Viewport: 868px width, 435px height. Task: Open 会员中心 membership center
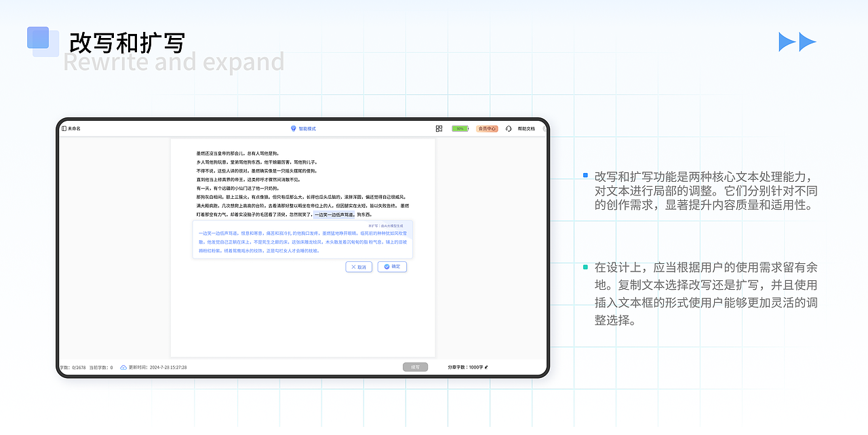click(x=487, y=128)
